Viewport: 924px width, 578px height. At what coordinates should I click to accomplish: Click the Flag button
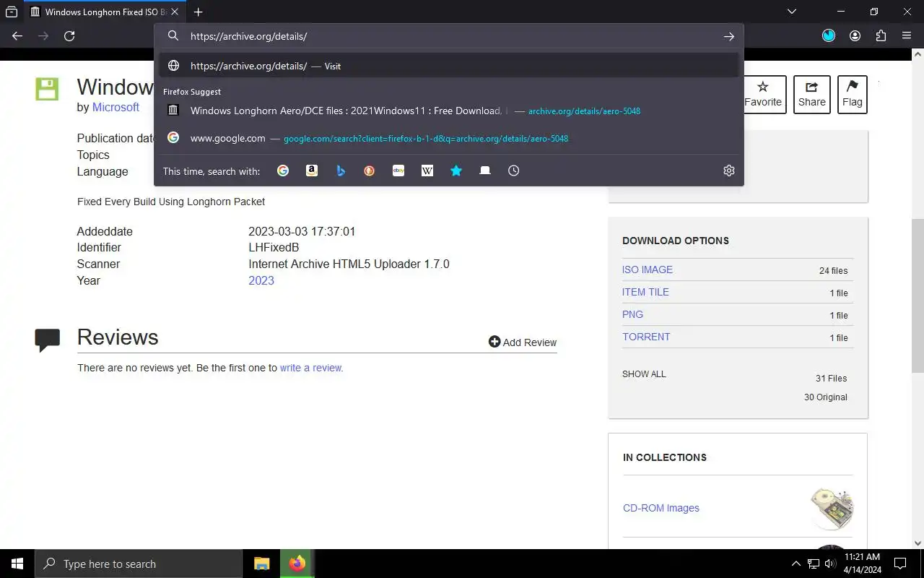click(853, 95)
